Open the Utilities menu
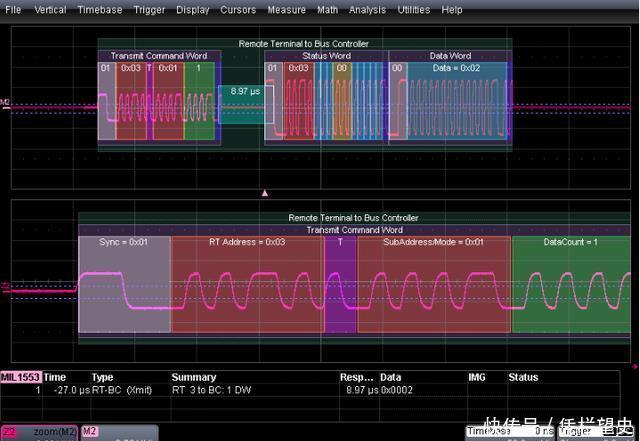The width and height of the screenshot is (640, 441). coord(415,10)
